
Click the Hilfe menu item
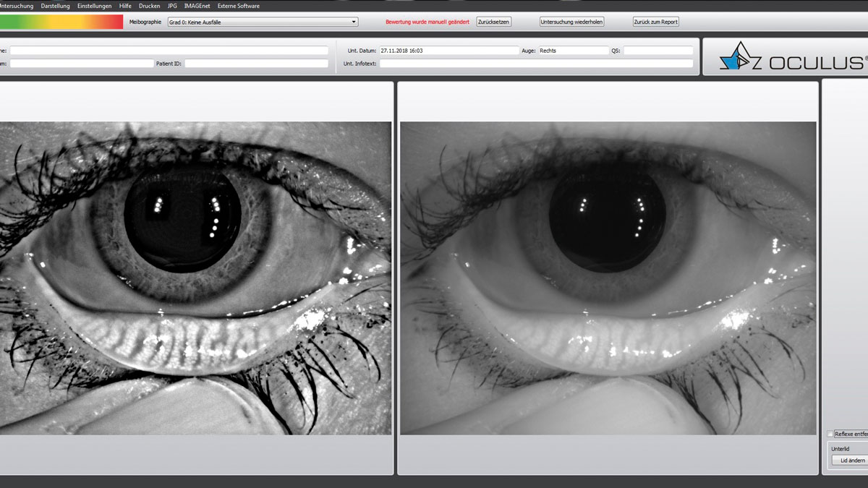pos(125,6)
